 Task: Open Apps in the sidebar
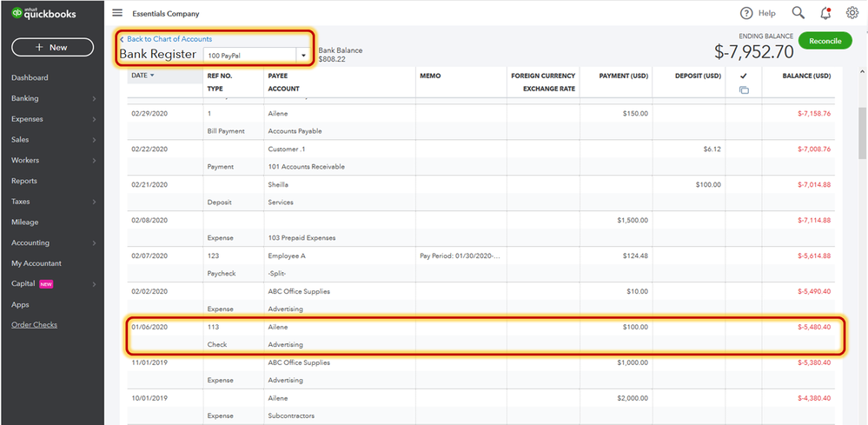pyautogui.click(x=20, y=304)
